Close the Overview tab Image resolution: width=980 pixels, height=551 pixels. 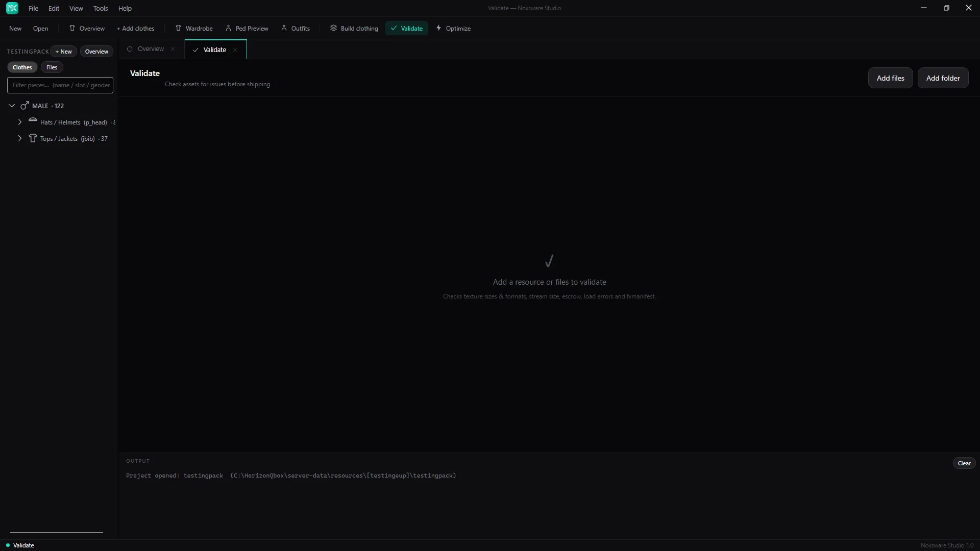(x=173, y=49)
